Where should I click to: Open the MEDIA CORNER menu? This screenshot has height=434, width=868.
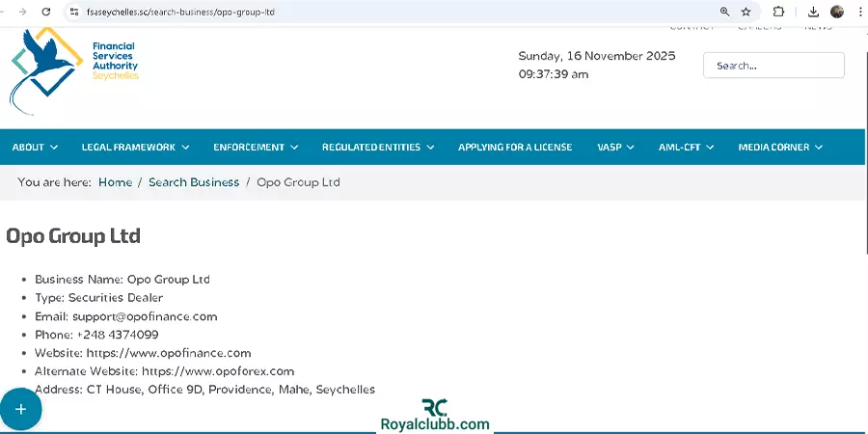coord(780,148)
